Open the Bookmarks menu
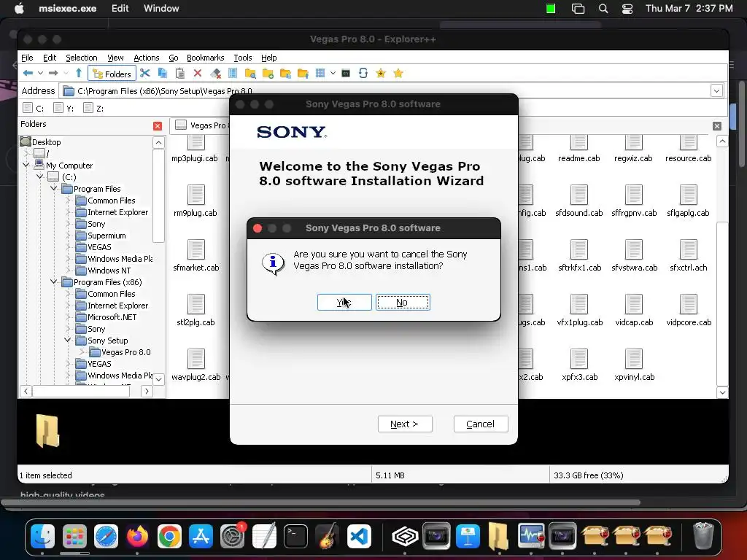The height and width of the screenshot is (560, 747). (x=205, y=58)
